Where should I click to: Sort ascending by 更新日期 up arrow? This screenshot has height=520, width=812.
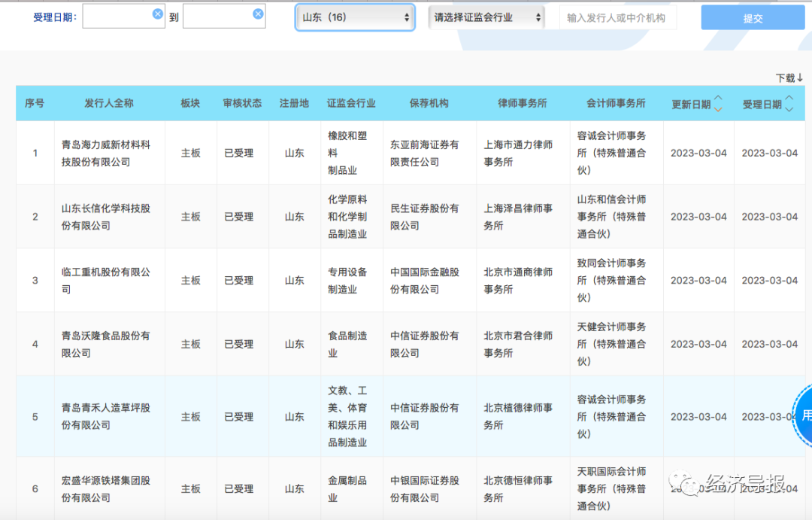(717, 99)
